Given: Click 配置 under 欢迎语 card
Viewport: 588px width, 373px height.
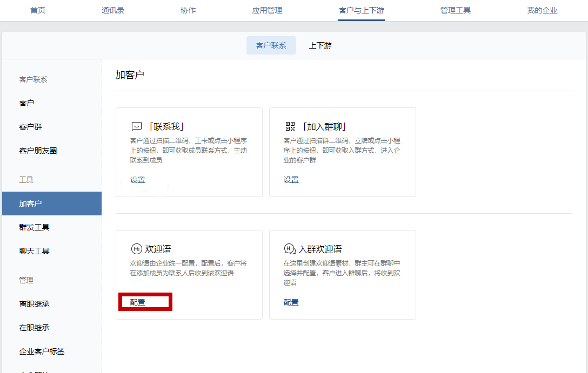Looking at the screenshot, I should click(x=138, y=302).
